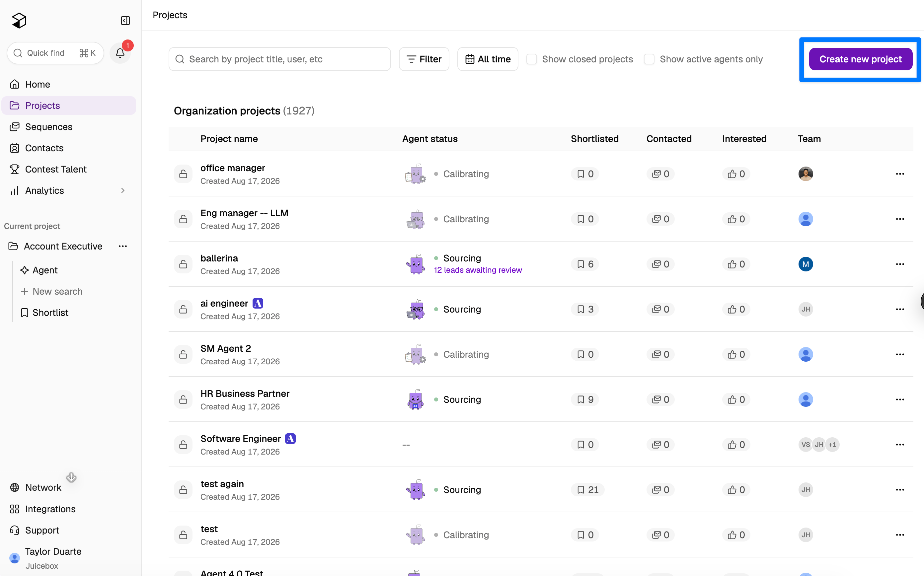This screenshot has width=924, height=576.
Task: Open the SM Agent 2 project
Action: point(226,349)
